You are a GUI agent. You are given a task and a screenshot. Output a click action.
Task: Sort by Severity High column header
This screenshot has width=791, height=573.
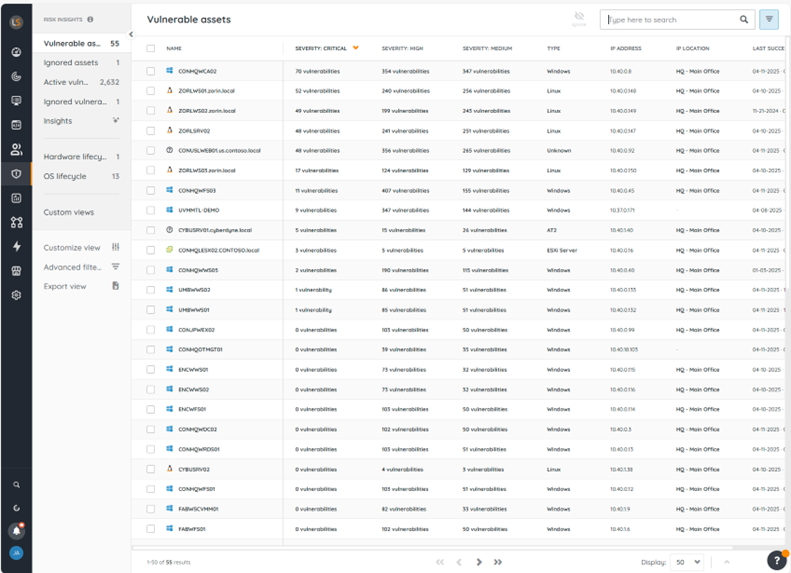point(402,48)
